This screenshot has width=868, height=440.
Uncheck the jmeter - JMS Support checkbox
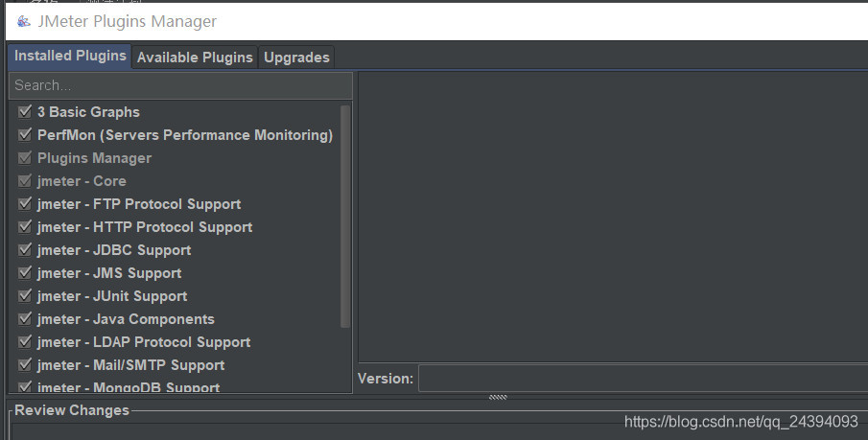point(24,273)
